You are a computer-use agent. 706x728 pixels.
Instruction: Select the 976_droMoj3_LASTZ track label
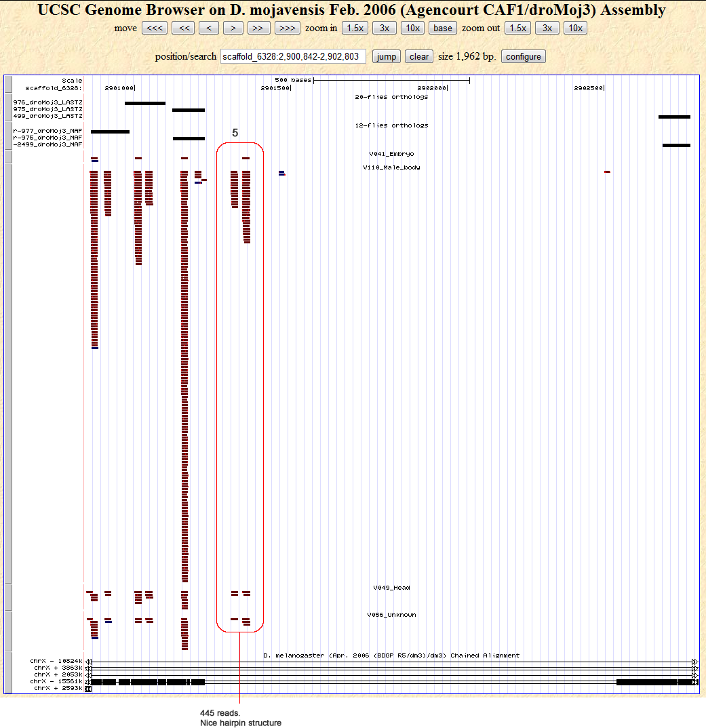pyautogui.click(x=48, y=102)
